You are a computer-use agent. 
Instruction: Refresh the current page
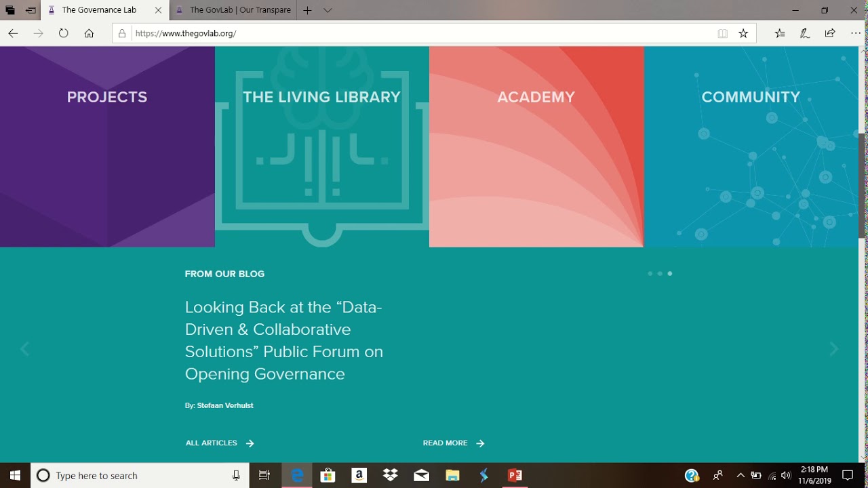(64, 33)
